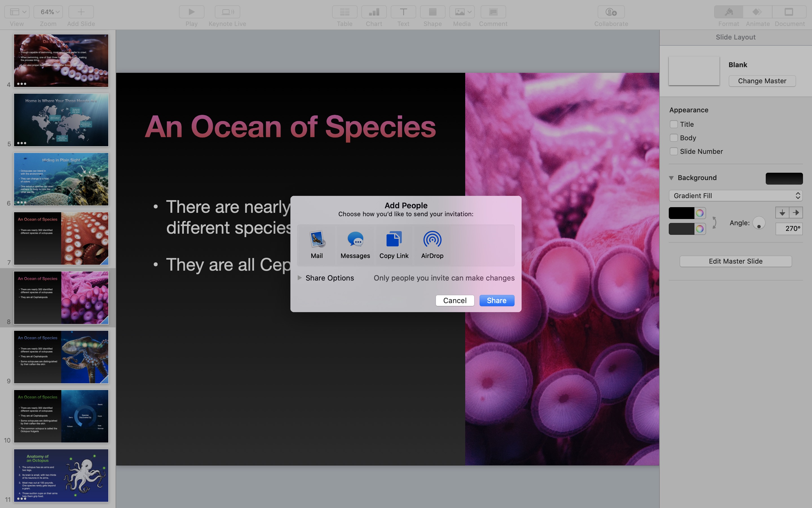Choose Mail in Add People dialog

[x=317, y=245]
